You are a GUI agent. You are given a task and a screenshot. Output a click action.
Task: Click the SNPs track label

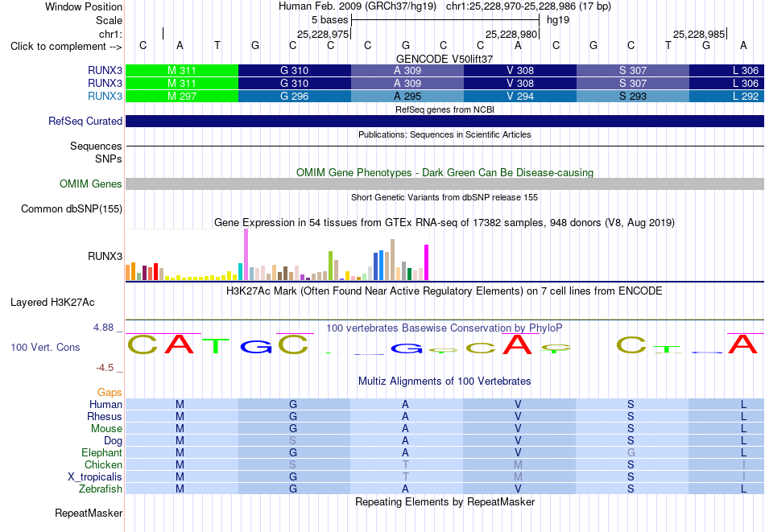click(109, 159)
